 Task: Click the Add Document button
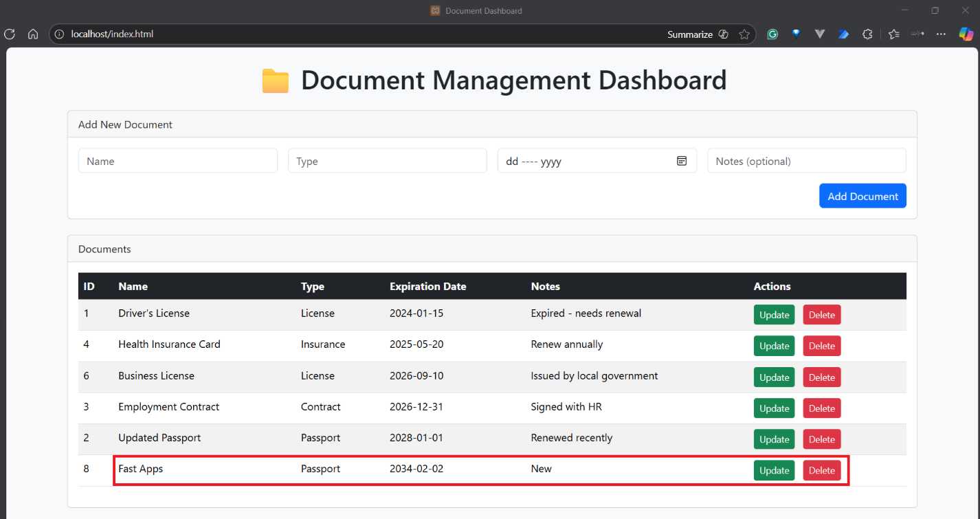click(862, 196)
